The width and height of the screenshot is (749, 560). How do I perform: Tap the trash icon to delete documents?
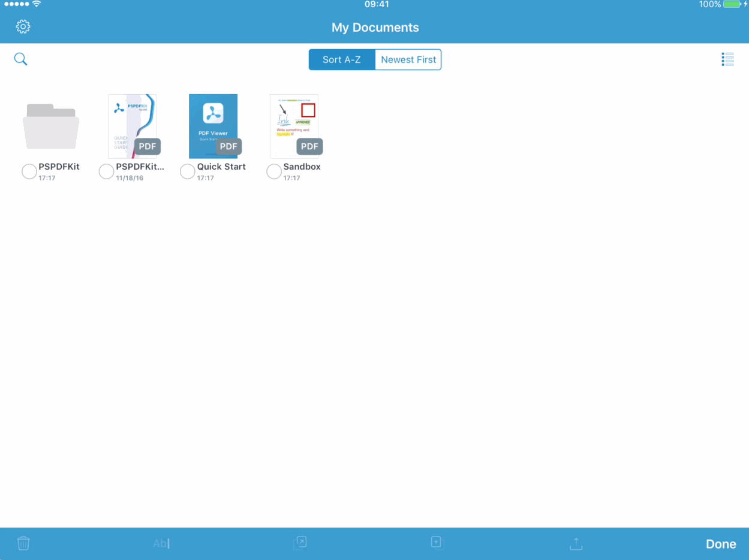pyautogui.click(x=23, y=543)
